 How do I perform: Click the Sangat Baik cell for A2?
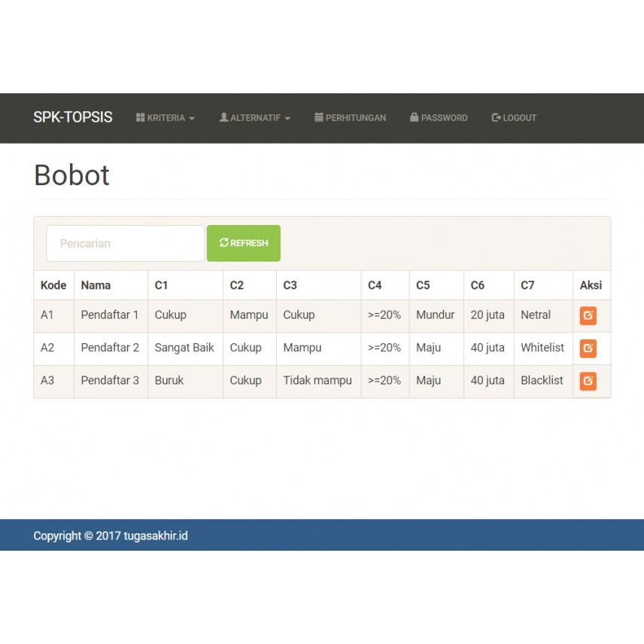coord(183,348)
